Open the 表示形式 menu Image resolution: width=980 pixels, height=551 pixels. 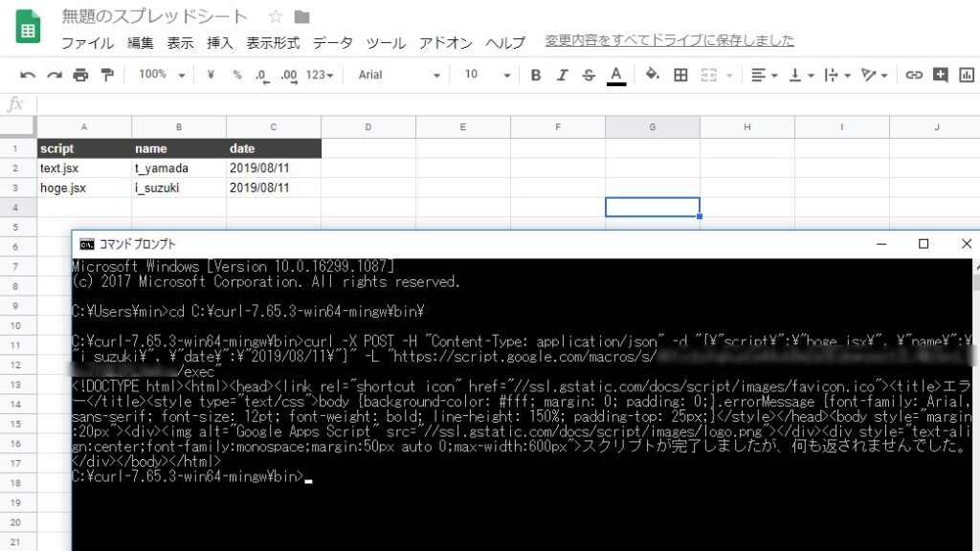coord(273,43)
